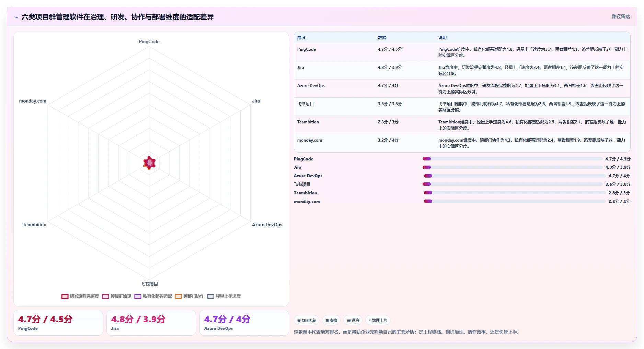Viewport: 644px width, 349px height.
Task: Toggle the 轻量上手速度 legend series
Action: pos(224,296)
